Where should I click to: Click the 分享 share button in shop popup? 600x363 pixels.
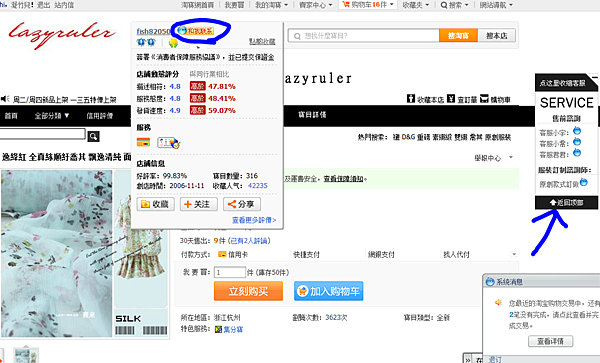[242, 204]
